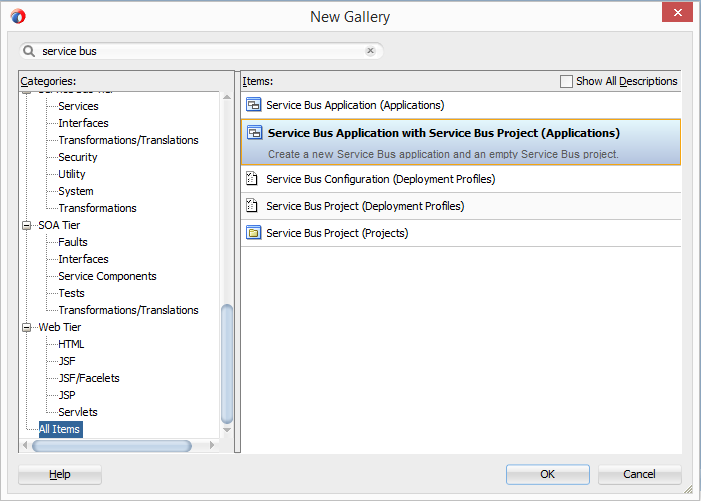Select the Tests category
701x501 pixels.
point(72,293)
